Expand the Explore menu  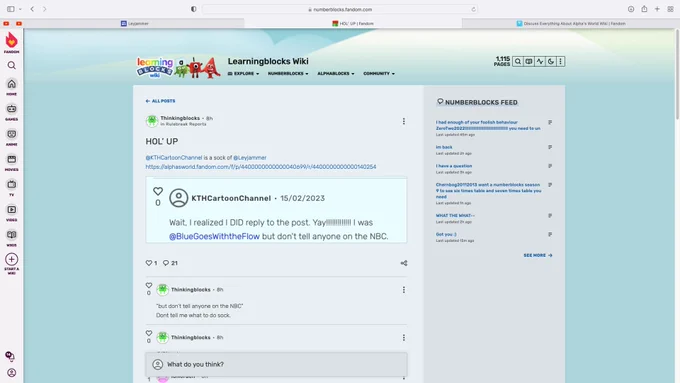(x=243, y=74)
